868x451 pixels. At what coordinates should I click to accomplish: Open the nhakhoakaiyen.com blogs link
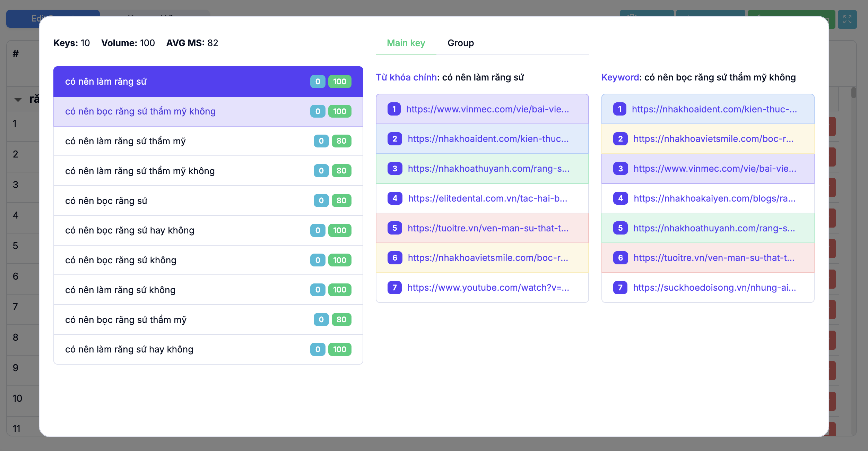(714, 198)
